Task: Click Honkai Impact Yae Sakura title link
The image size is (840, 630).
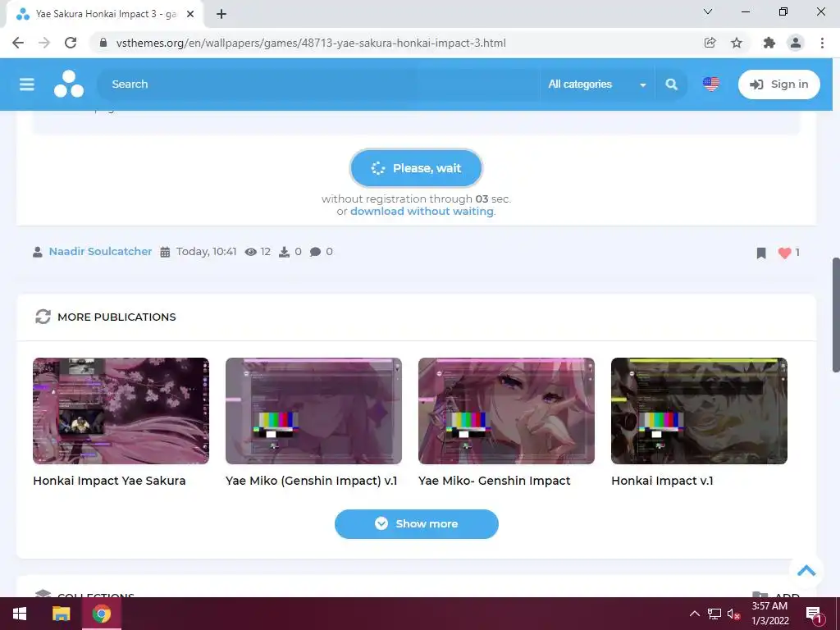Action: (109, 481)
